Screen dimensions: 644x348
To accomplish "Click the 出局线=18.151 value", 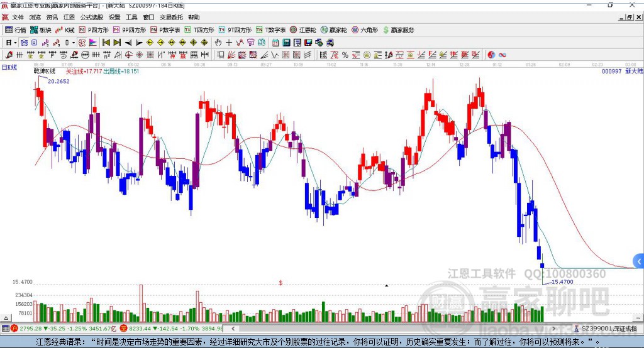I will [x=121, y=71].
